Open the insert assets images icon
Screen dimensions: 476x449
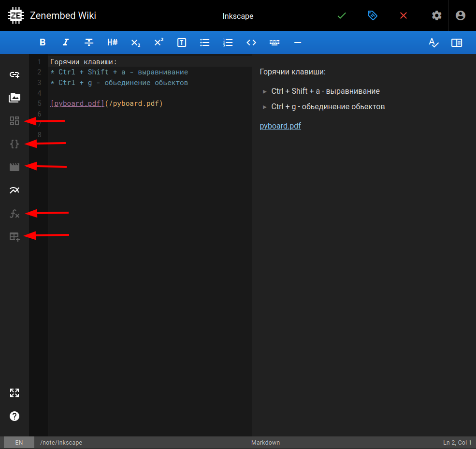pos(14,98)
